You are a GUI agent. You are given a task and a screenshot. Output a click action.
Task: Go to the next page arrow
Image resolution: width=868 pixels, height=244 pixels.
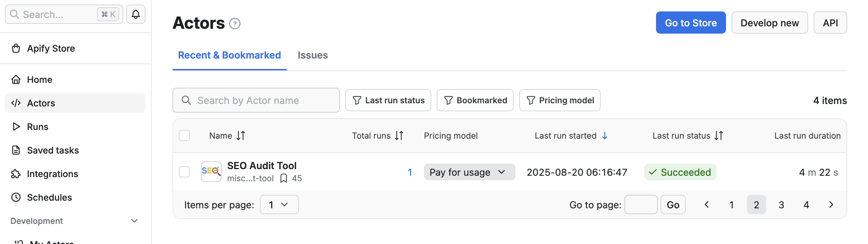(x=831, y=205)
